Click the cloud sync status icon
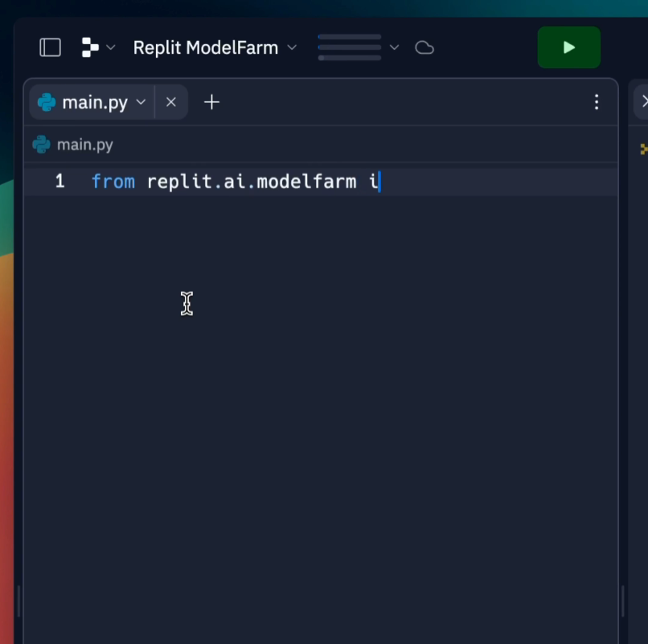Image resolution: width=648 pixels, height=644 pixels. 424,47
